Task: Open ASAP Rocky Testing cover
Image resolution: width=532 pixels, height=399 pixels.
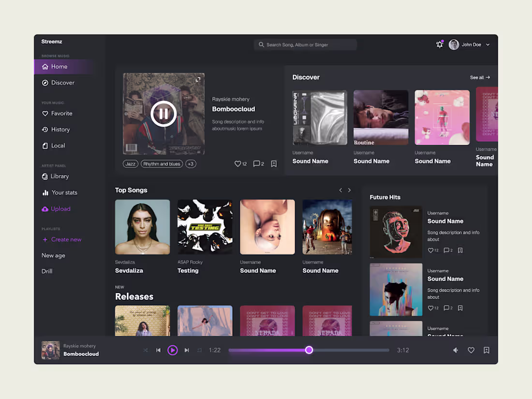Action: tap(205, 227)
